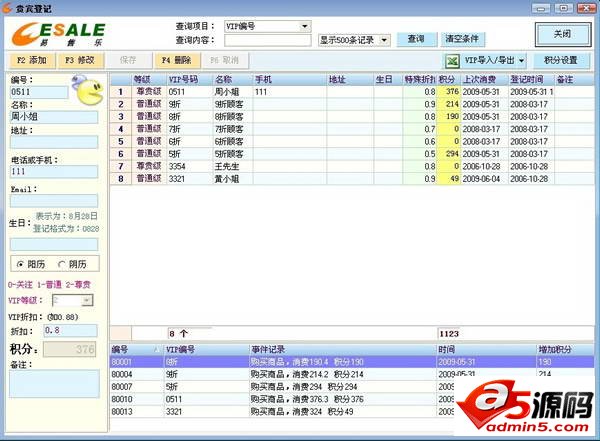The width and height of the screenshot is (600, 441).
Task: Select row 2 名称 9折顾客
Action: click(229, 105)
